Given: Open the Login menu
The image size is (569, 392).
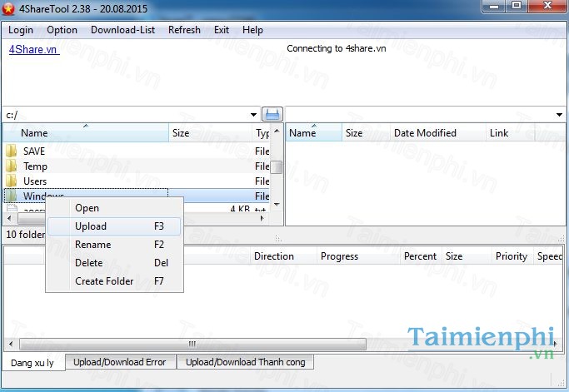Looking at the screenshot, I should 21,30.
